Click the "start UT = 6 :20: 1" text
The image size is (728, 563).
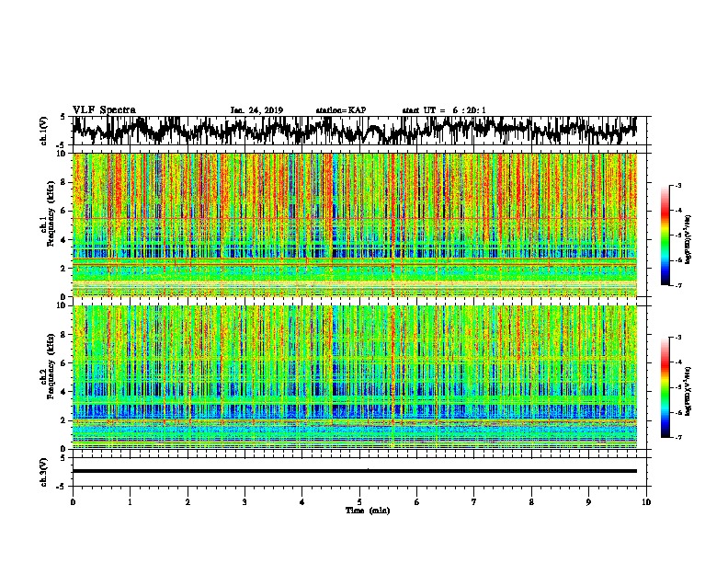click(444, 110)
